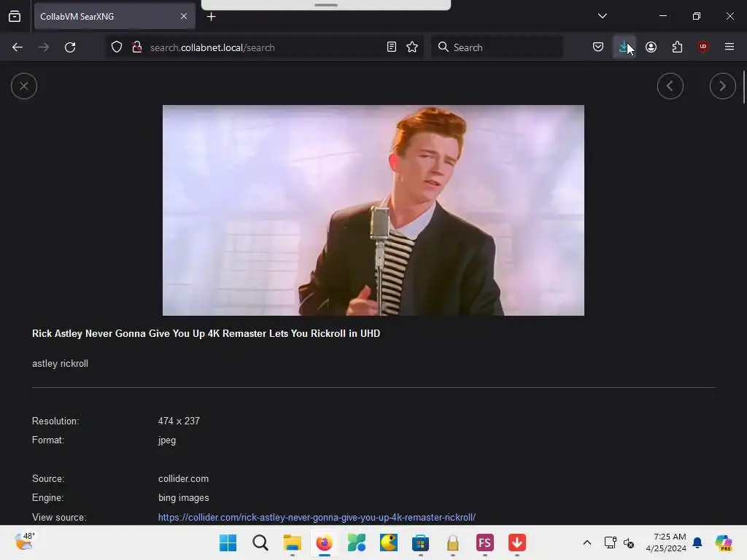Click the resolution value 474 x 237
The height and width of the screenshot is (560, 747).
179,421
